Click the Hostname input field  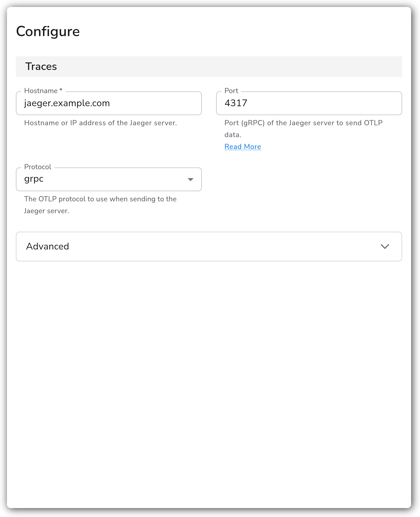[x=109, y=103]
